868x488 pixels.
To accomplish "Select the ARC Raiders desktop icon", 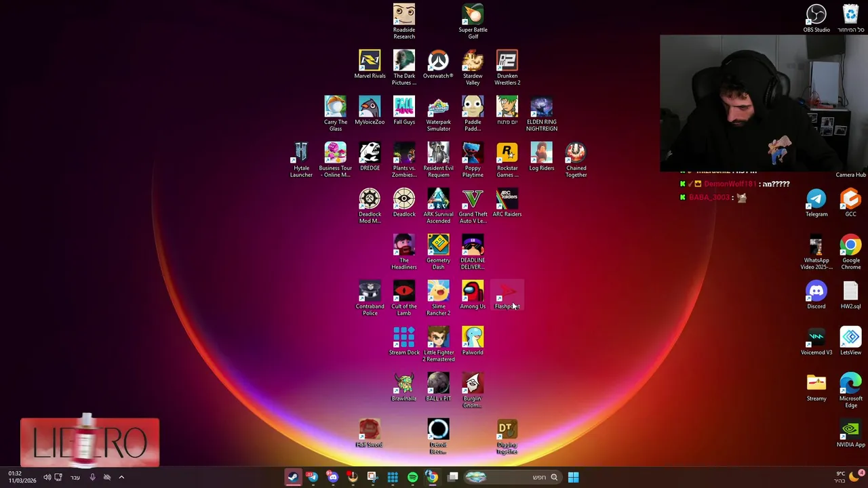I will tap(507, 203).
